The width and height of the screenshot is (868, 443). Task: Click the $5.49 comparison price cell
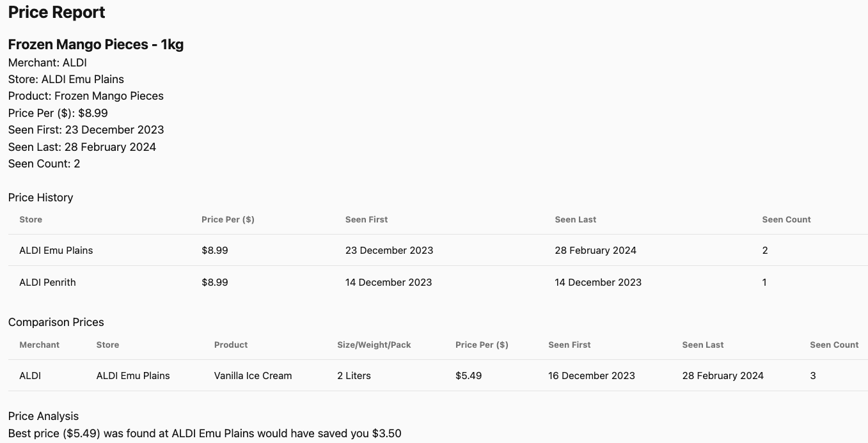468,376
